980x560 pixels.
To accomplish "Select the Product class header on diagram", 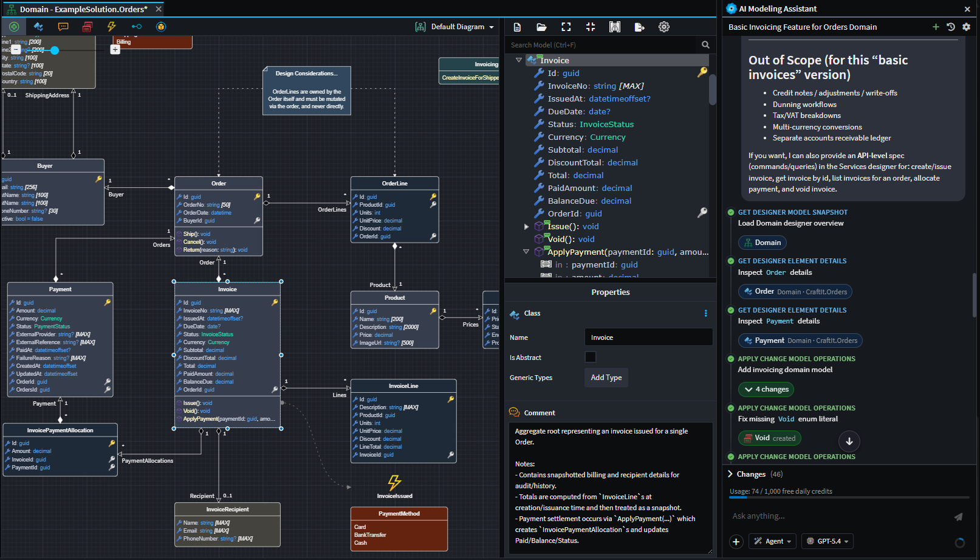I will [395, 298].
